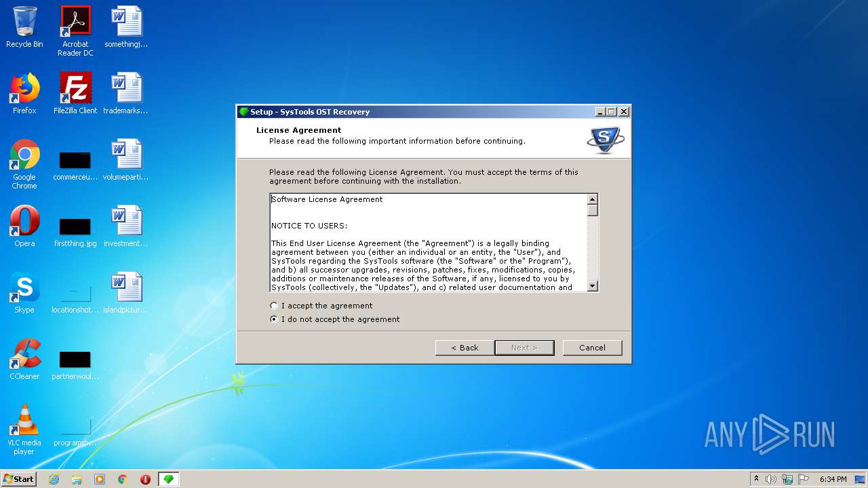The height and width of the screenshot is (488, 868).
Task: Open the trademarks... Word document
Action: click(126, 94)
